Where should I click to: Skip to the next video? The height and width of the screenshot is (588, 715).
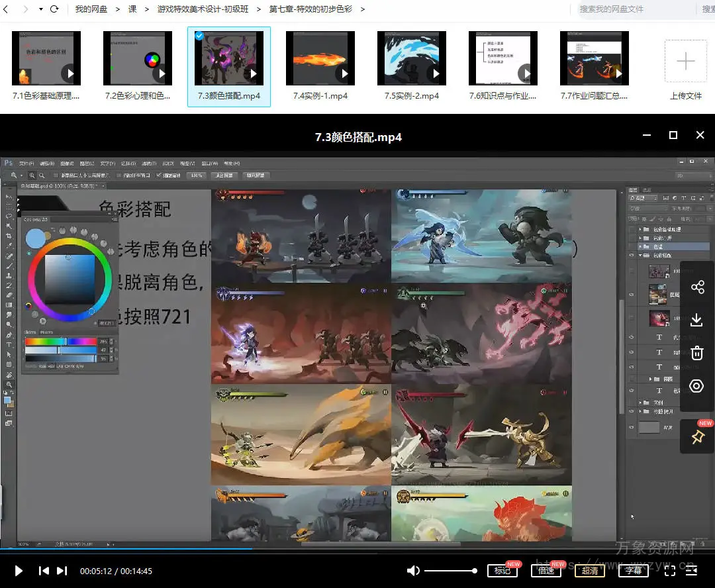[62, 570]
